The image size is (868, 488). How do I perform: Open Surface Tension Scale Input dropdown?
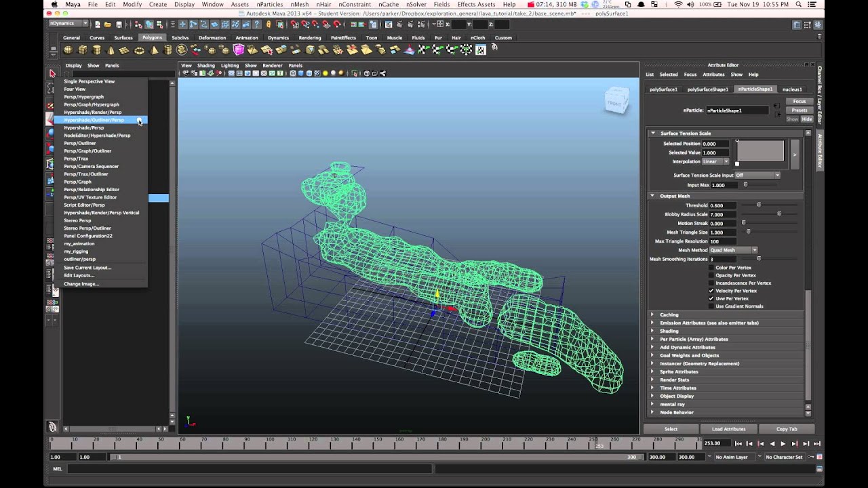pos(757,175)
